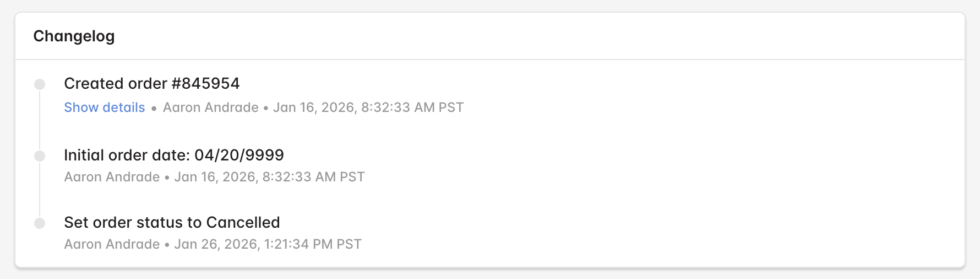Click the timeline dot beside Initial order date
Image resolution: width=980 pixels, height=279 pixels.
tap(40, 156)
